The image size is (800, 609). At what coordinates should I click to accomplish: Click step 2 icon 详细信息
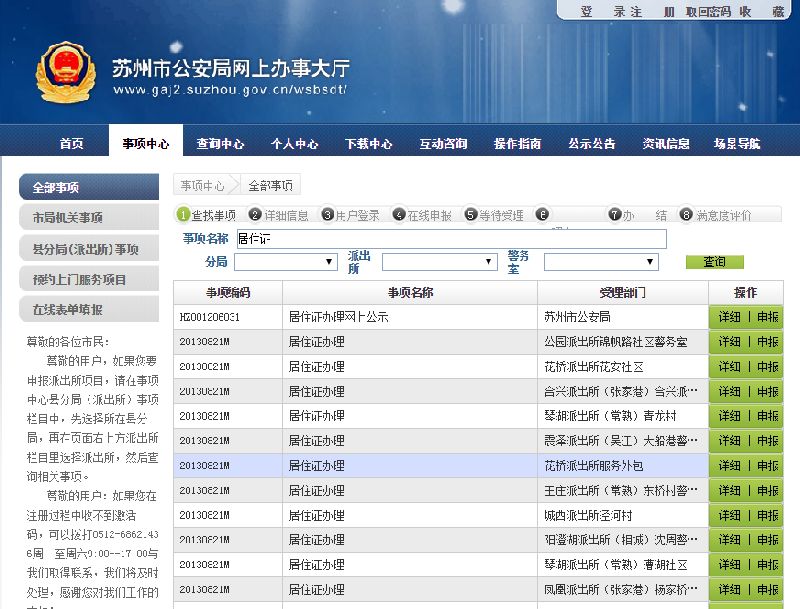click(255, 214)
